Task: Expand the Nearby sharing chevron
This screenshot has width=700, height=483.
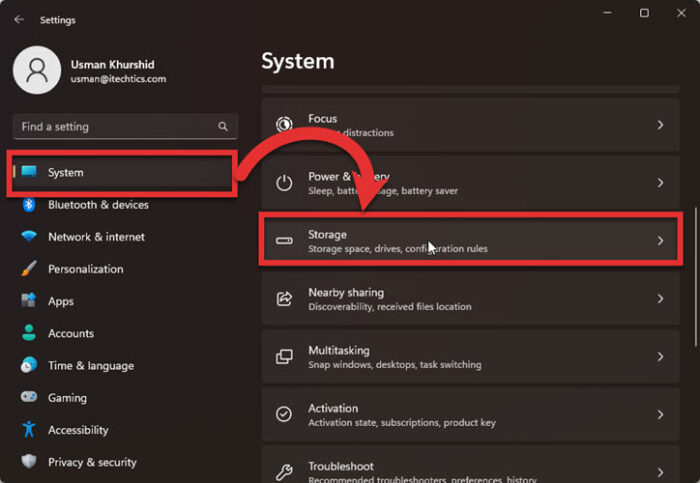Action: (660, 299)
